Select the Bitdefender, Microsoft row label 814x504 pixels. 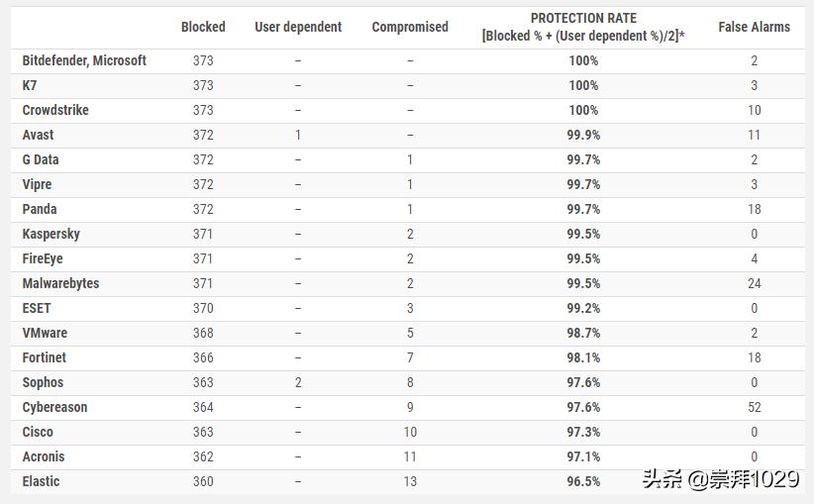(84, 60)
